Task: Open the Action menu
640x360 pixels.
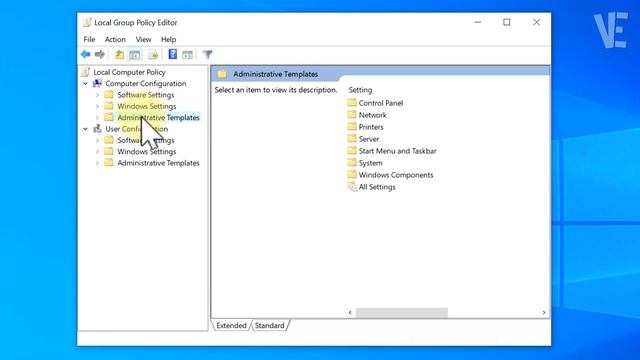Action: (x=115, y=39)
